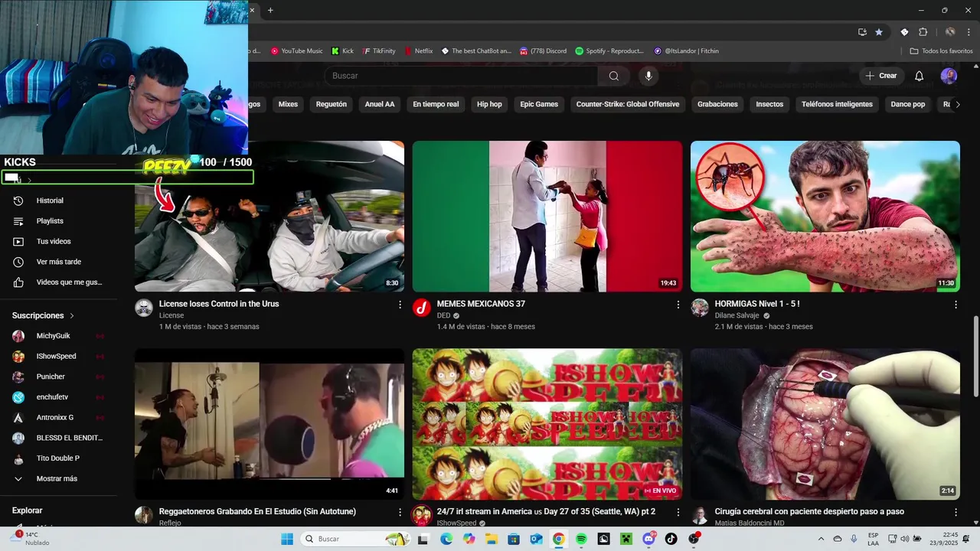Select the En tiempo real chip
Screen dimensions: 980x551
[436, 104]
